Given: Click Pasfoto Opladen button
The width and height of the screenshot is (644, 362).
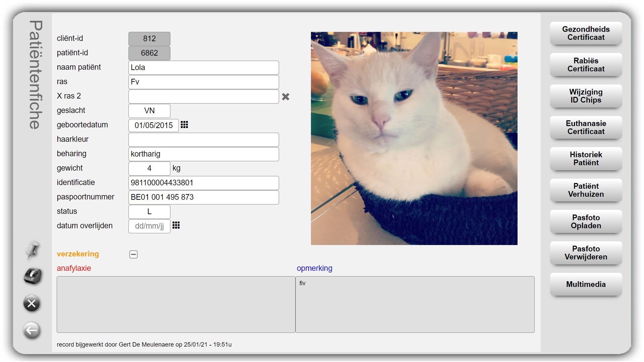Looking at the screenshot, I should coord(586,222).
